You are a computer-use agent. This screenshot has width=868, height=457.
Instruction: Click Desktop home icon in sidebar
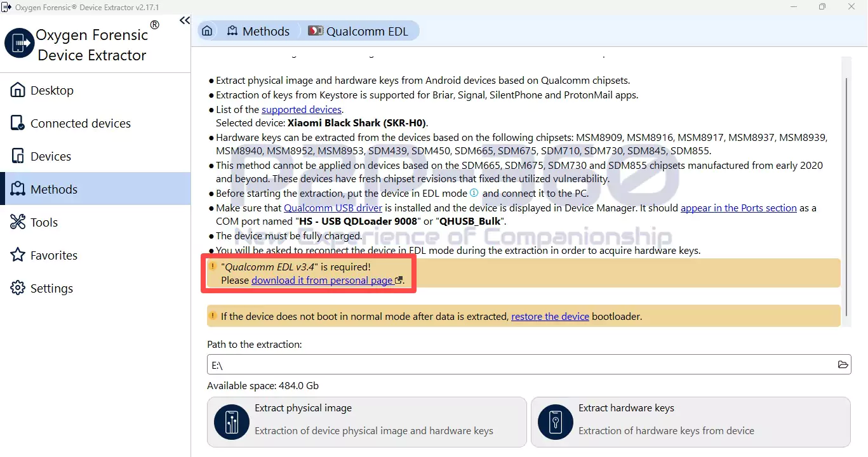point(18,89)
